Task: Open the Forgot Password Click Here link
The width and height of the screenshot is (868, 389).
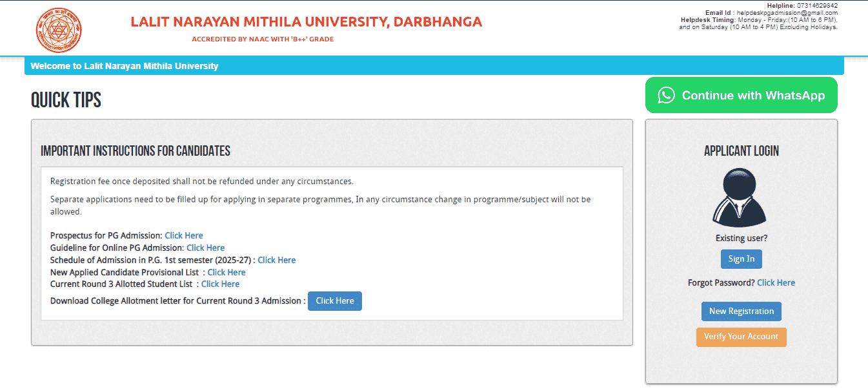Action: point(776,283)
